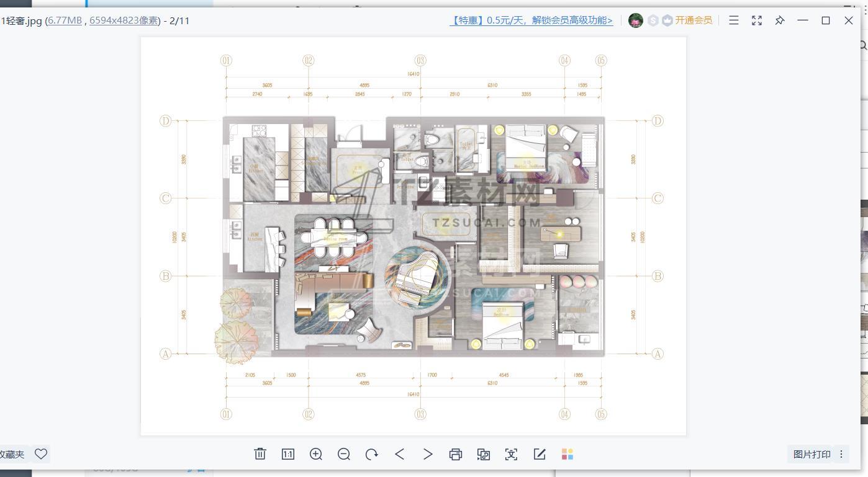View image at 1:1 actual size
The width and height of the screenshot is (868, 477).
pyautogui.click(x=288, y=454)
